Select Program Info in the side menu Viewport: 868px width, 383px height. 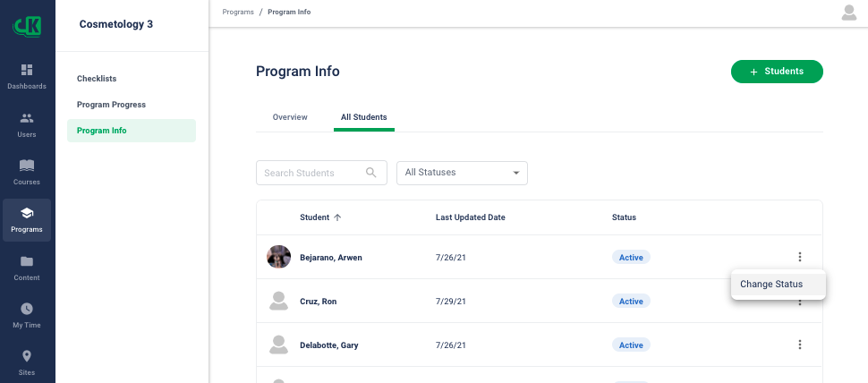pos(132,131)
